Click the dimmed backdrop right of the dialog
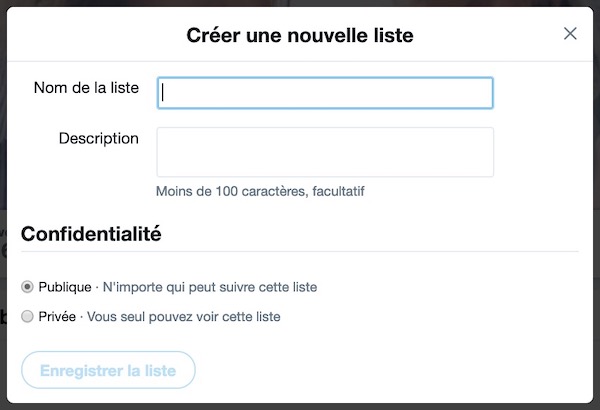 point(596,200)
